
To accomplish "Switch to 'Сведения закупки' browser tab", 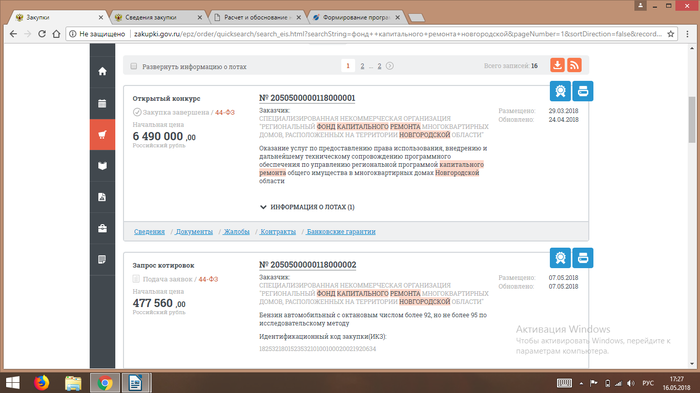I will point(158,17).
